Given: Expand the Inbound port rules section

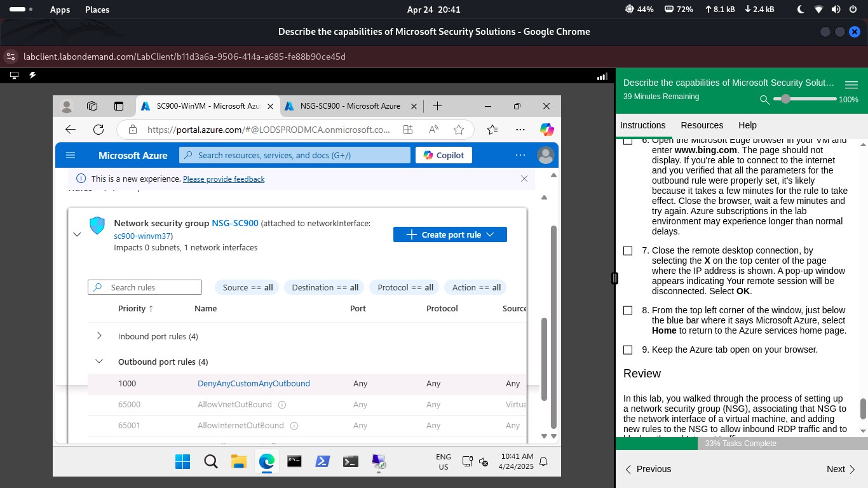Looking at the screenshot, I should pos(99,336).
